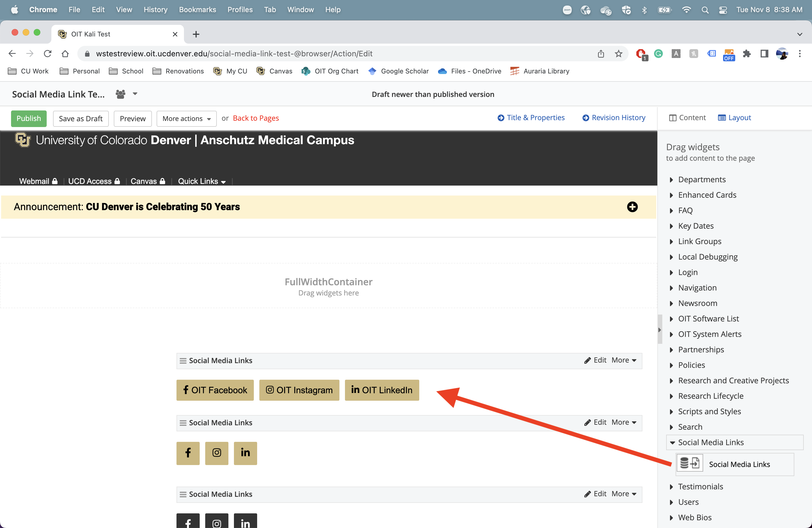Click the Publish button to publish page
This screenshot has height=528, width=812.
click(29, 118)
